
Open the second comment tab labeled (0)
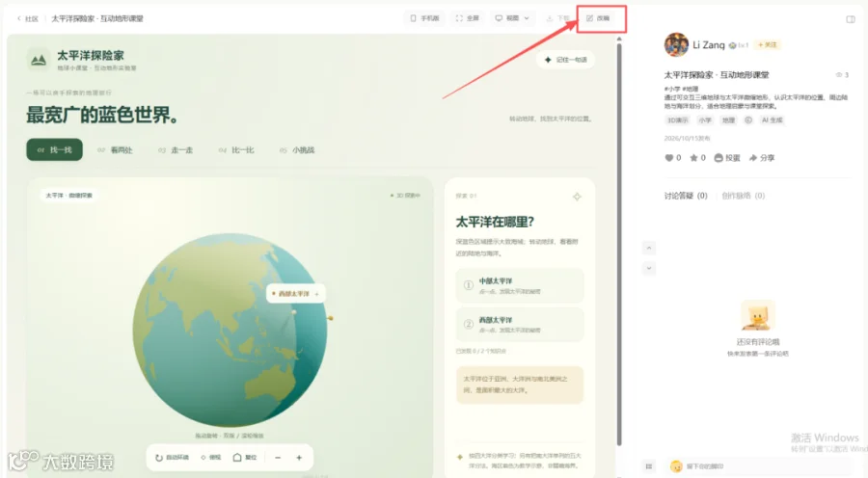[743, 196]
